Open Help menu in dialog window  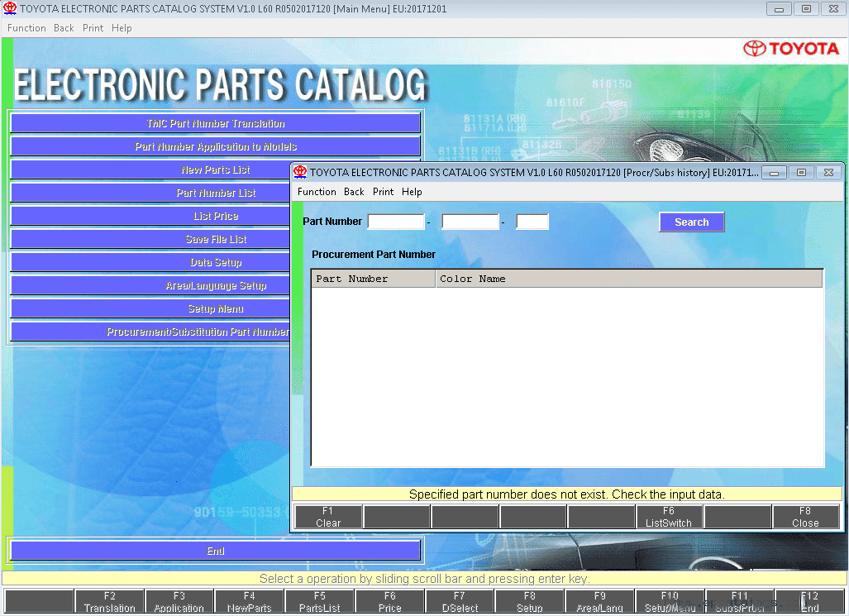[x=412, y=192]
